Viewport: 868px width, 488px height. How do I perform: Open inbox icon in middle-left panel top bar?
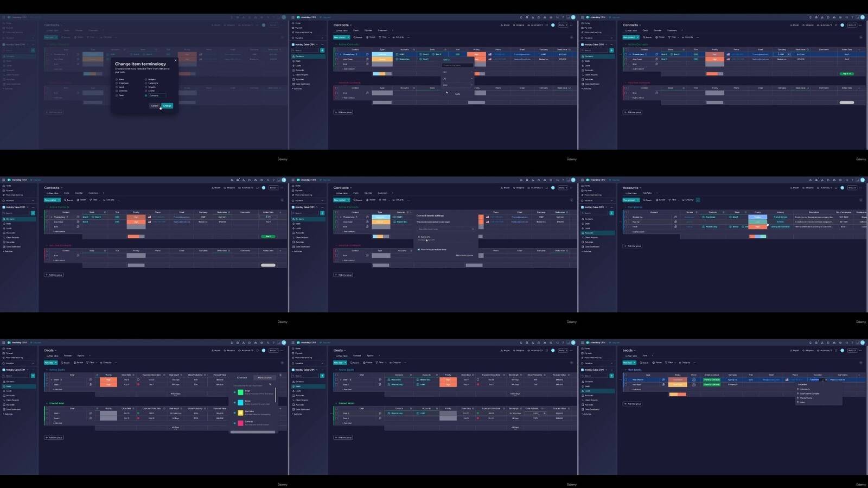click(x=238, y=180)
